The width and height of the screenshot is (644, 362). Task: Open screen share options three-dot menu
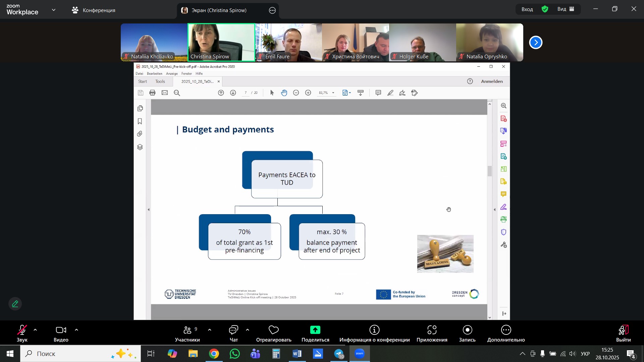click(x=272, y=10)
